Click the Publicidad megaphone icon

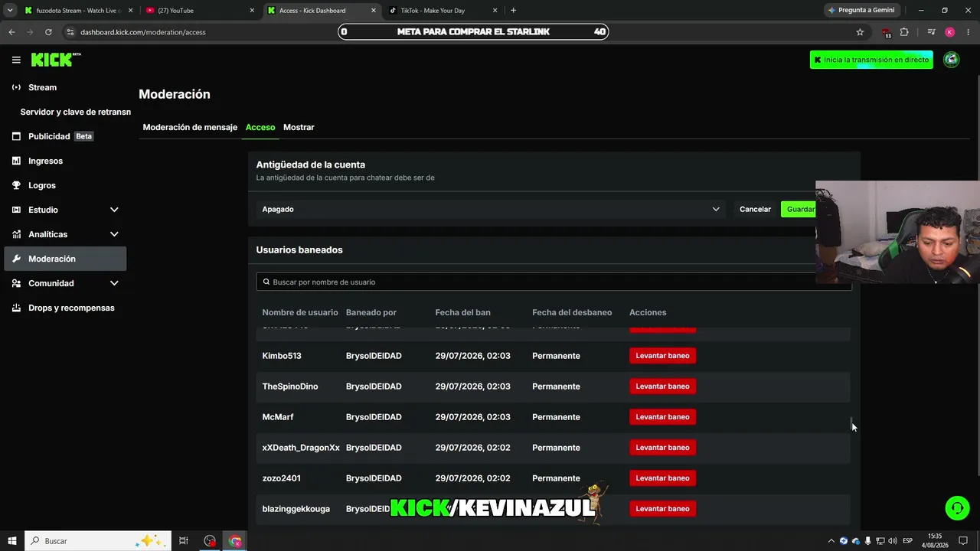point(16,136)
